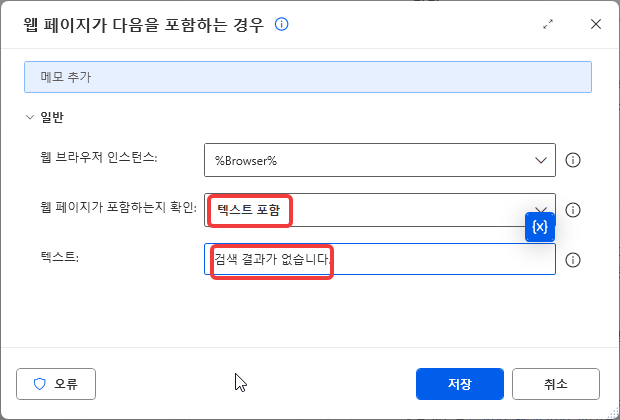Click the 텍스트: field label
620x420 pixels.
[59, 257]
